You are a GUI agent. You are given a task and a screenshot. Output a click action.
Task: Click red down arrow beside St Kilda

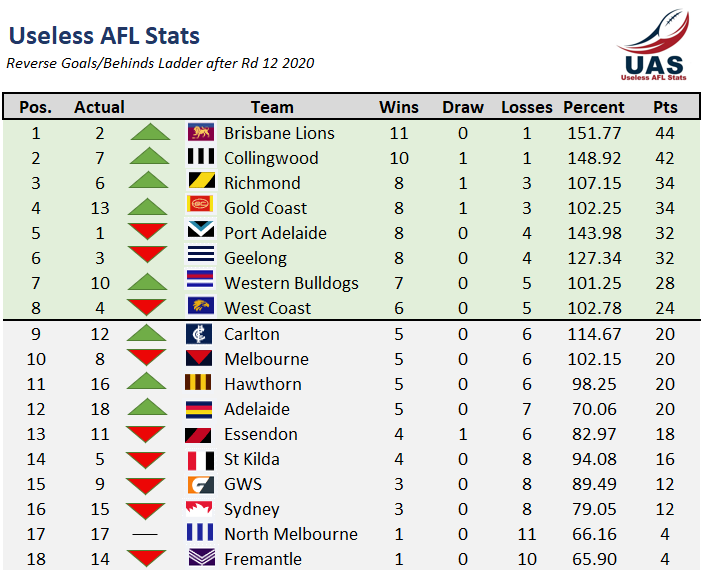coord(146,461)
